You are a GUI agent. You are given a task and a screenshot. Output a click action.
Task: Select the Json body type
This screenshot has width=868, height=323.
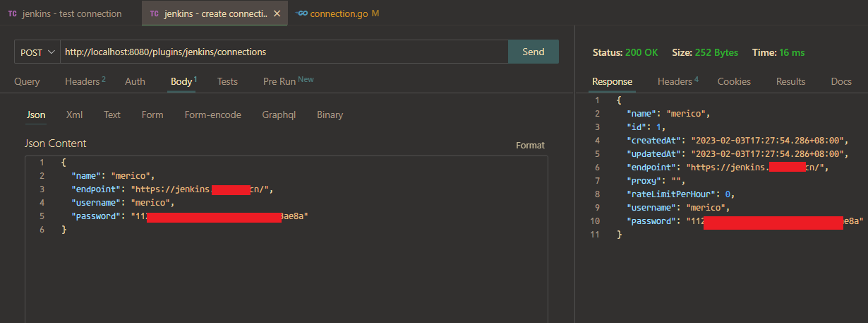point(36,114)
